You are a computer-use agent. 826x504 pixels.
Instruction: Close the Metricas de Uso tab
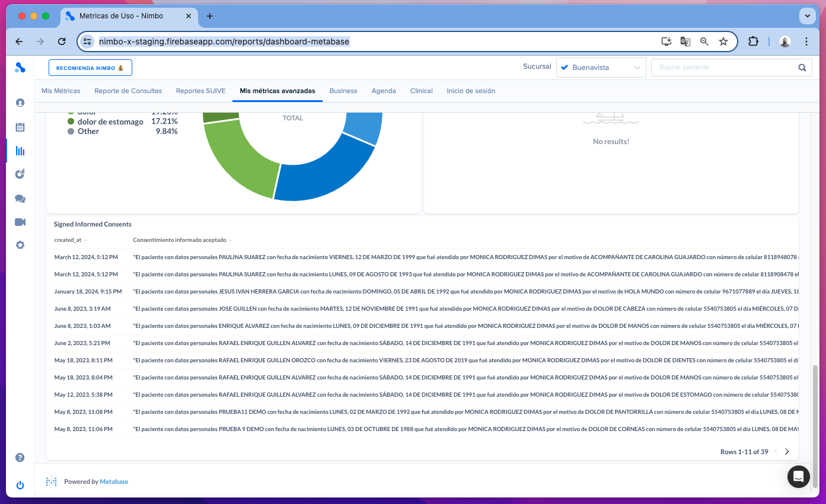pyautogui.click(x=189, y=16)
